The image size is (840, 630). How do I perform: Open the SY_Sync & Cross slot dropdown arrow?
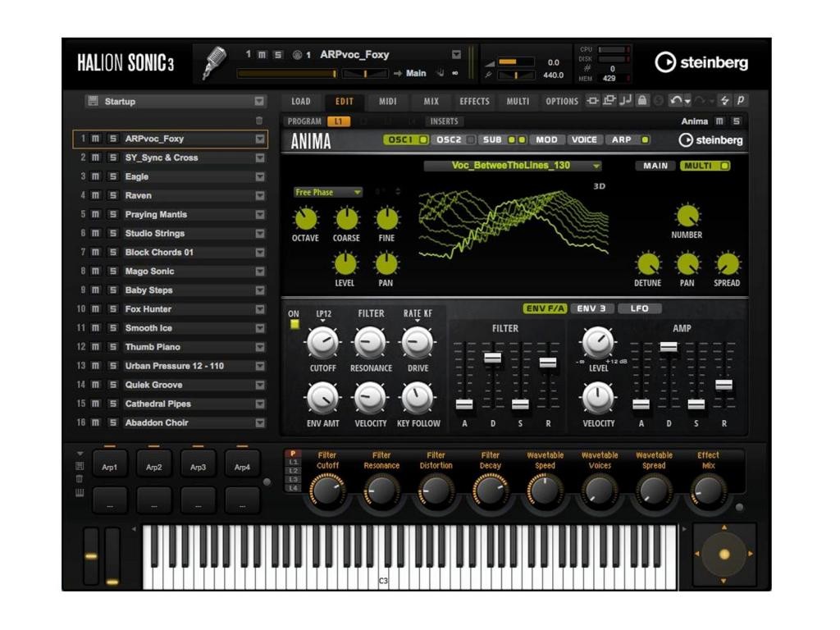tap(260, 158)
